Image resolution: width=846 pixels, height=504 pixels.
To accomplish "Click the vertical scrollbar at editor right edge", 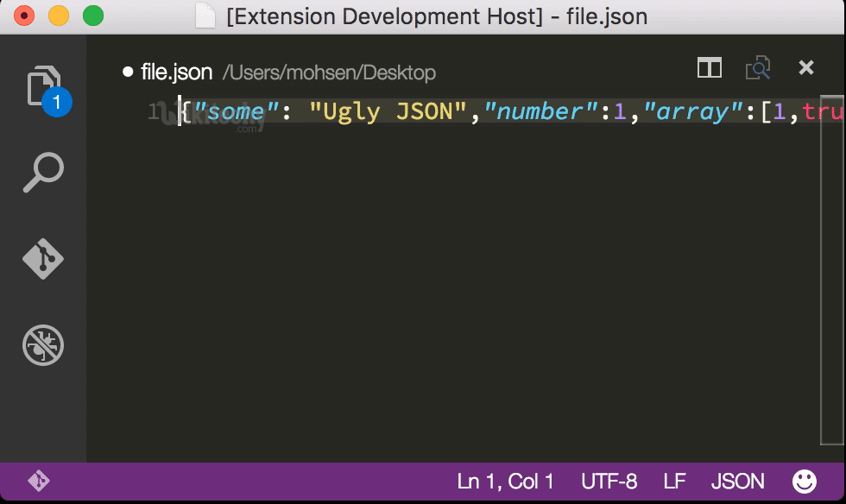I will (832, 259).
